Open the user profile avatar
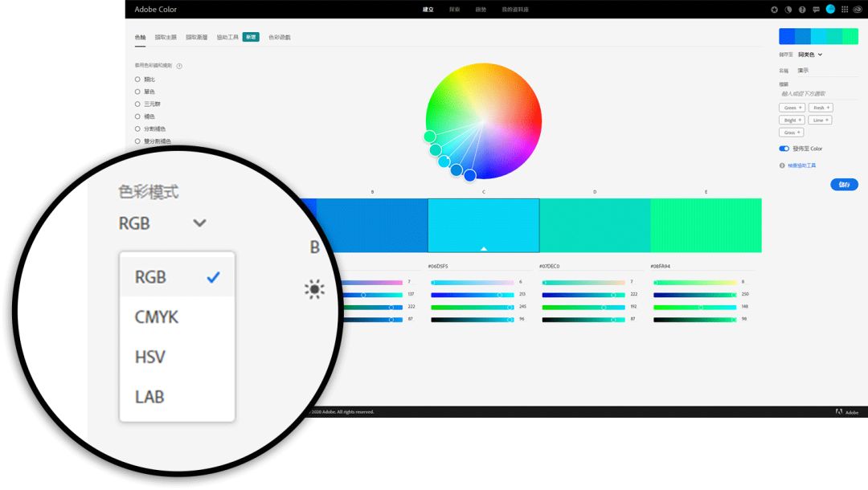 pos(830,10)
